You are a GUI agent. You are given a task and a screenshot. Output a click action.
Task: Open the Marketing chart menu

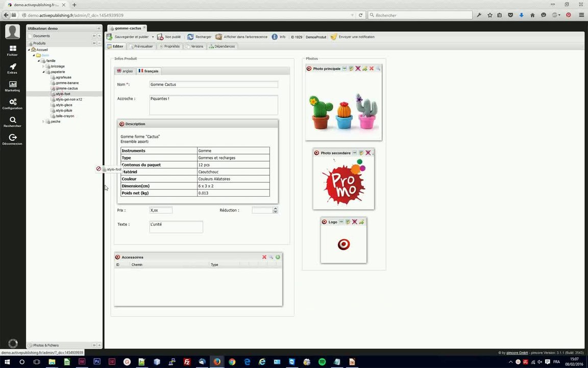coord(12,86)
